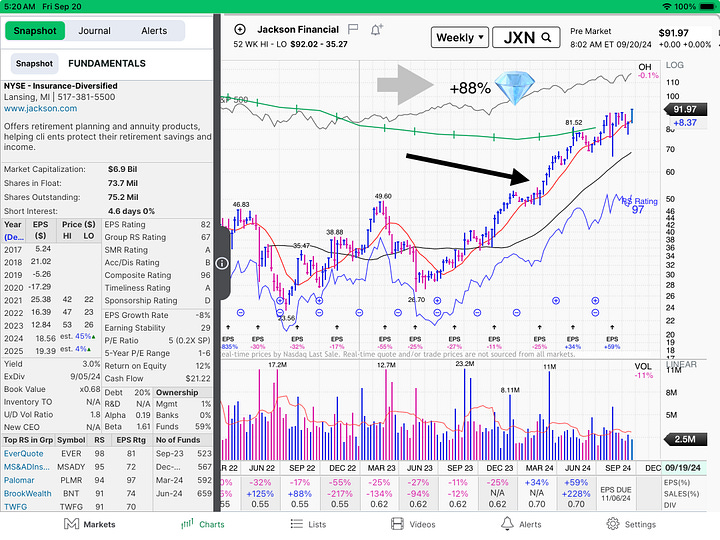Tap the plus marker above JUN 24 earnings
This screenshot has height=540, width=720.
click(595, 300)
